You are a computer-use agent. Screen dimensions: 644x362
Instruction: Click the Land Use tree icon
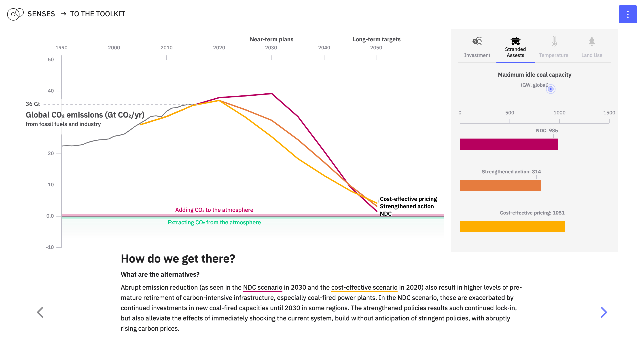tap(591, 42)
